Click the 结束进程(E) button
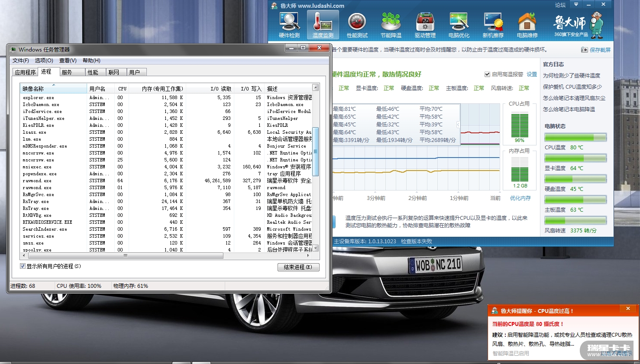 298,267
